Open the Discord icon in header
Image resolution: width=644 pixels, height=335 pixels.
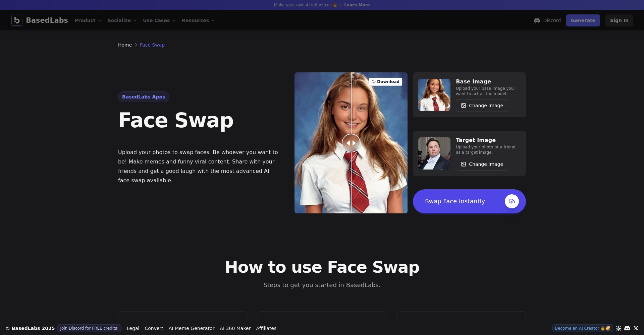(537, 20)
